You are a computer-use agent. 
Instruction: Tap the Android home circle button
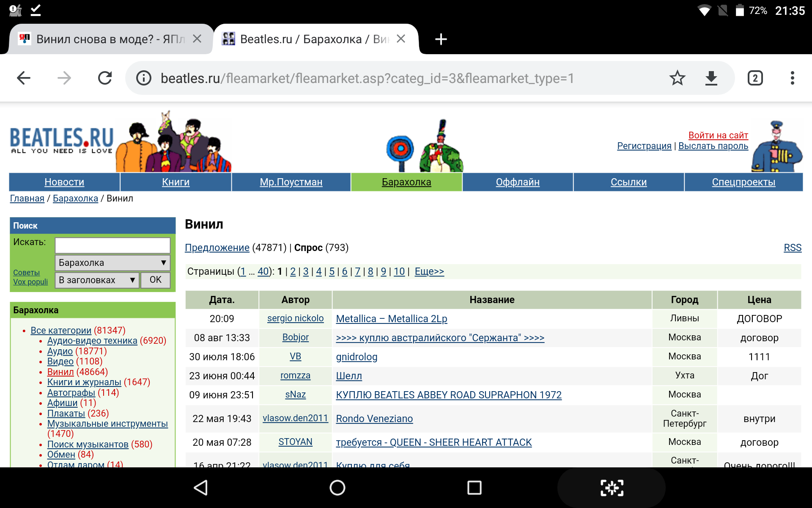pos(337,488)
